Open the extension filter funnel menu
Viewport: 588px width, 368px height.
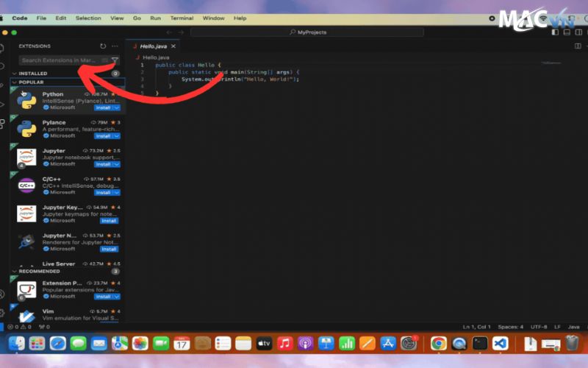point(115,60)
